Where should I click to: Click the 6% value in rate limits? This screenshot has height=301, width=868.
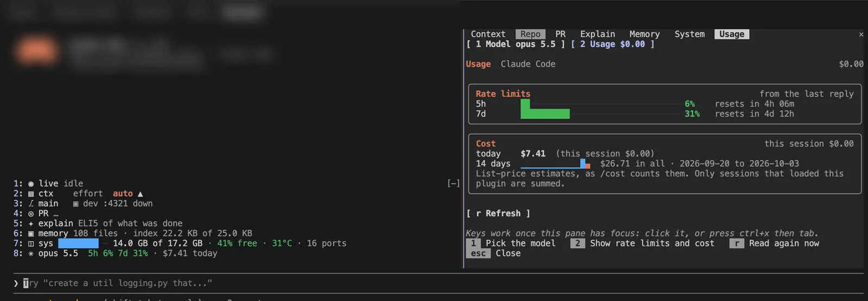click(x=690, y=104)
